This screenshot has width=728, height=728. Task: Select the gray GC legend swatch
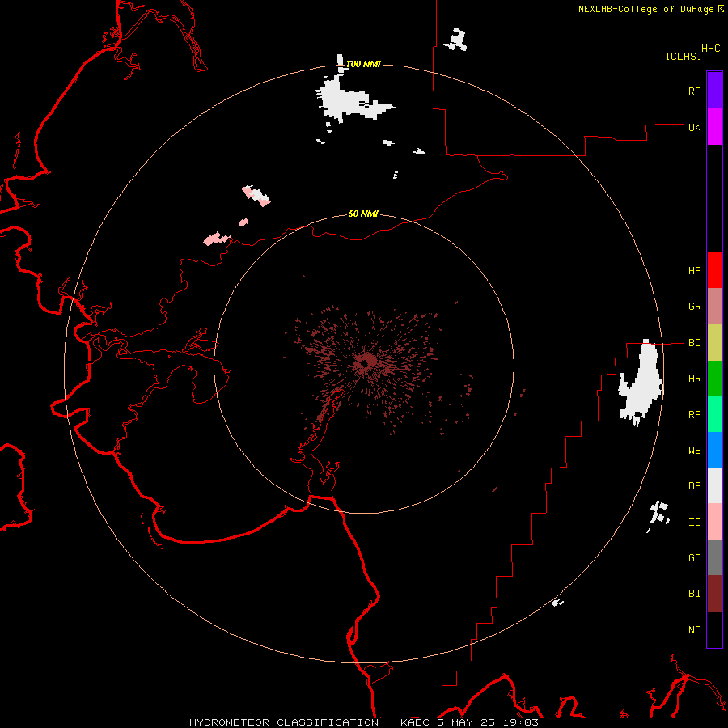tap(714, 557)
